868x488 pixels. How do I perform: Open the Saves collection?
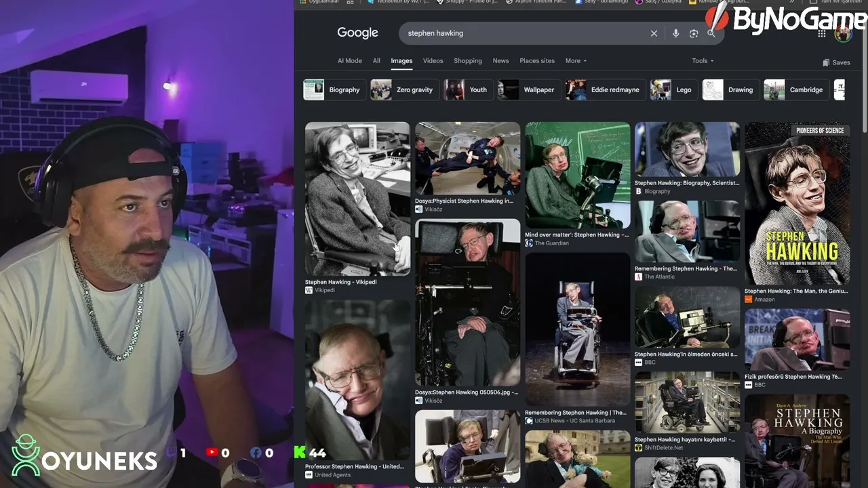836,62
